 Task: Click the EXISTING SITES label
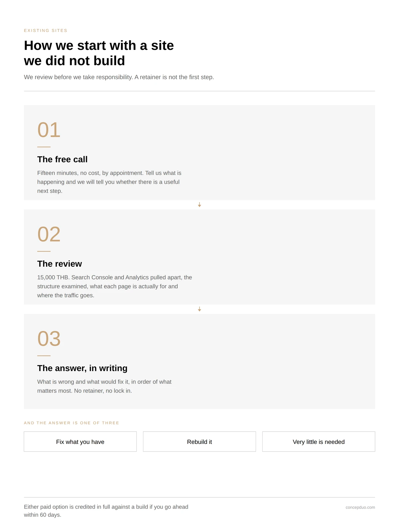(x=46, y=31)
